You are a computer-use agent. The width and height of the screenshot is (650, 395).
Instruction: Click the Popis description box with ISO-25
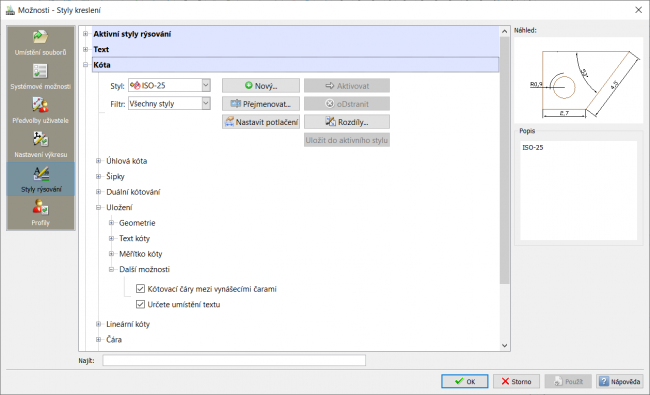point(579,190)
